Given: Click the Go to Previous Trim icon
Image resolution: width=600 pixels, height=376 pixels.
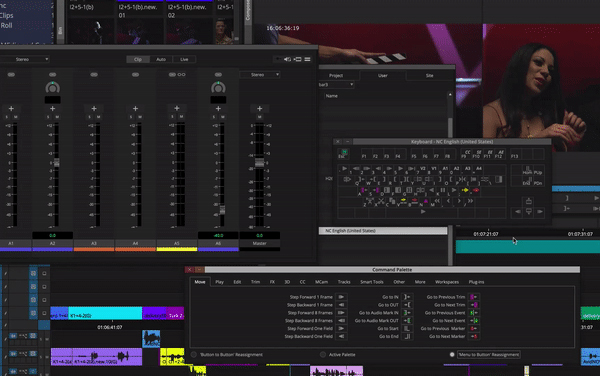Looking at the screenshot, I should (474, 297).
